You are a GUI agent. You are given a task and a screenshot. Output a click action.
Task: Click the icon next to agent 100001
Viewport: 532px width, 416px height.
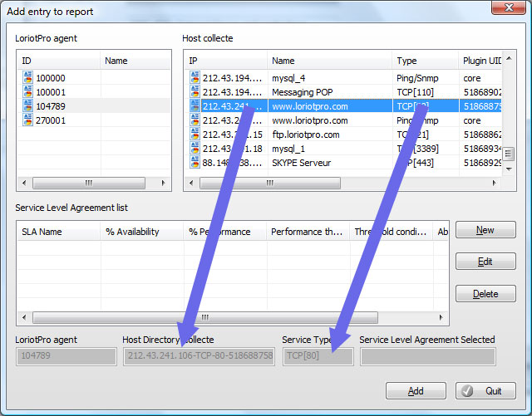28,92
